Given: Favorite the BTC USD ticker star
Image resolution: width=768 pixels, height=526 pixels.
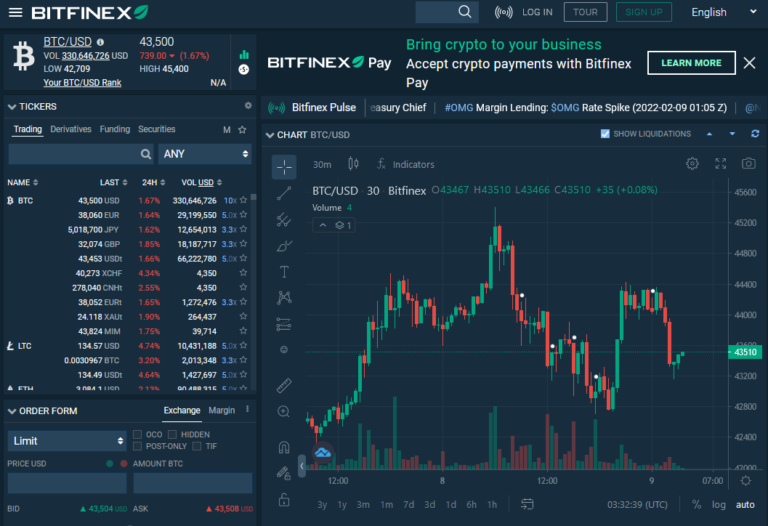Looking at the screenshot, I should pos(243,200).
